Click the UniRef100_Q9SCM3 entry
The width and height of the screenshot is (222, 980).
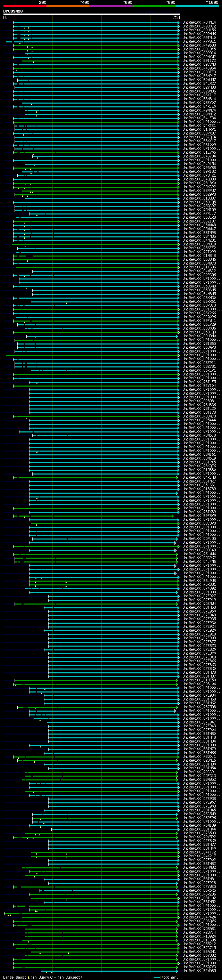tap(199, 64)
